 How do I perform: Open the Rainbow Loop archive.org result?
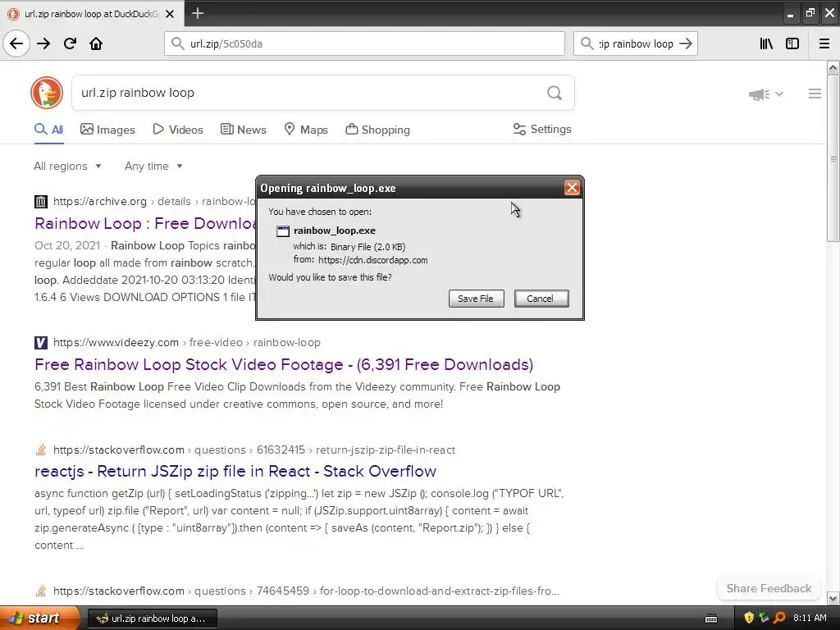point(144,223)
